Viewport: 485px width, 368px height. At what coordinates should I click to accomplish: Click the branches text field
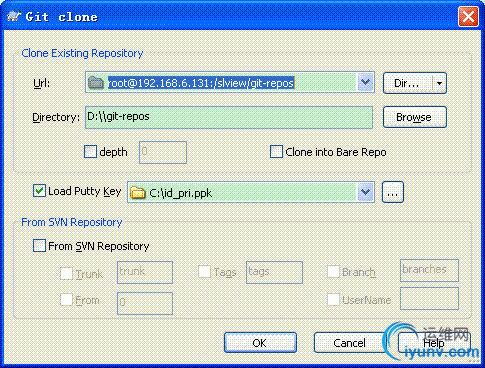[x=429, y=270]
